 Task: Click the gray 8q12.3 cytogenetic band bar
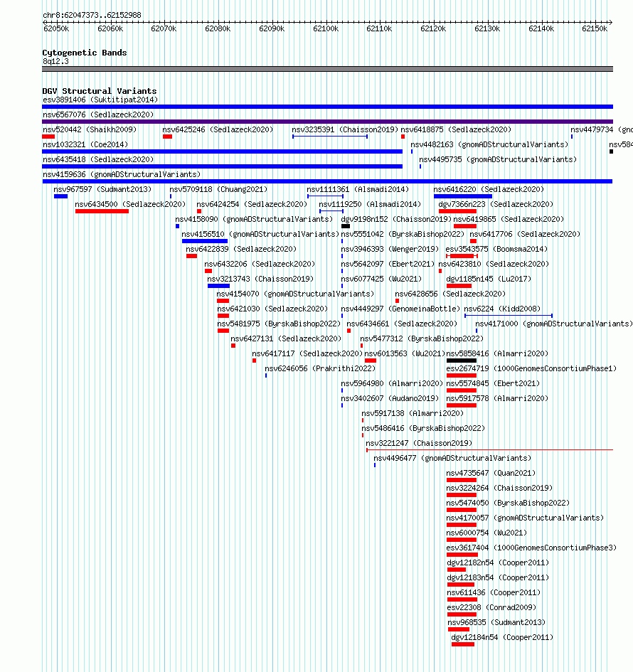pos(327,69)
